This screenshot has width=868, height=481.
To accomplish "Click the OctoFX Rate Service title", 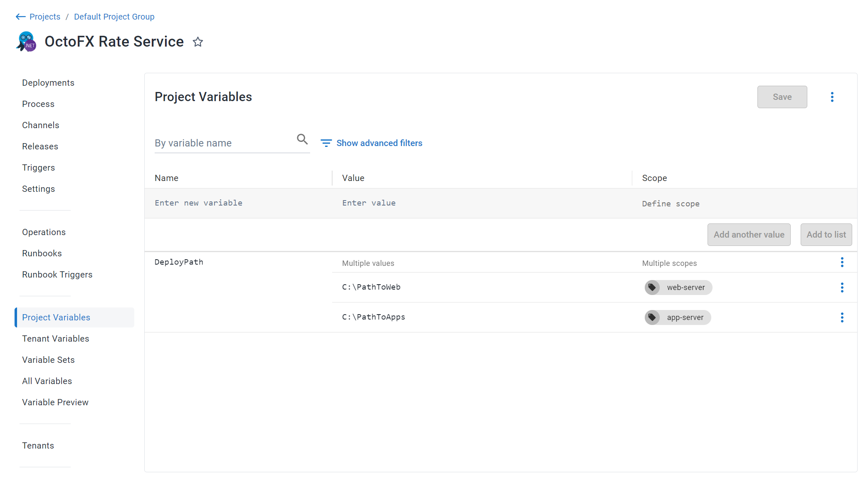I will point(114,42).
